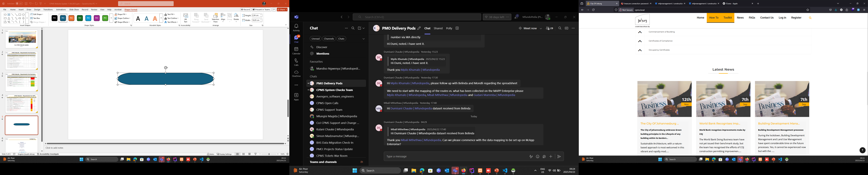Open the Selection Pane in PowerPoint
Image resolution: width=868 pixels, height=175 pixels.
(x=215, y=18)
